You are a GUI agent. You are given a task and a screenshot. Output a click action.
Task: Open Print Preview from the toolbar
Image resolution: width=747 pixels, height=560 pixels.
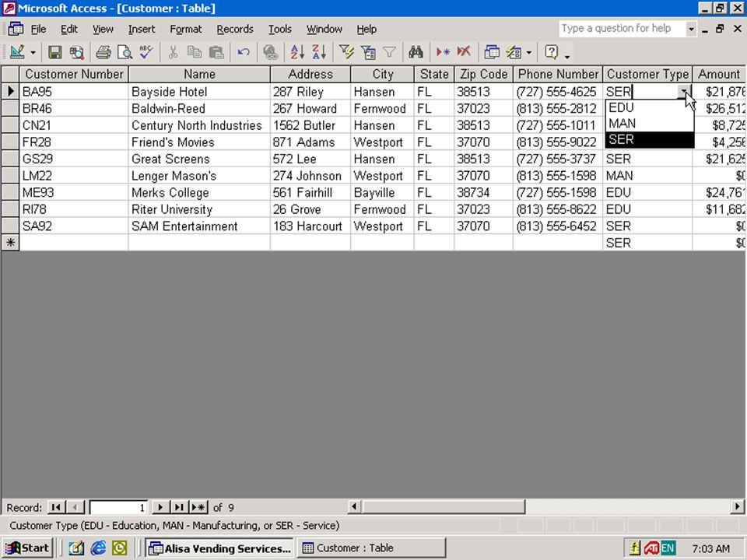(x=124, y=52)
